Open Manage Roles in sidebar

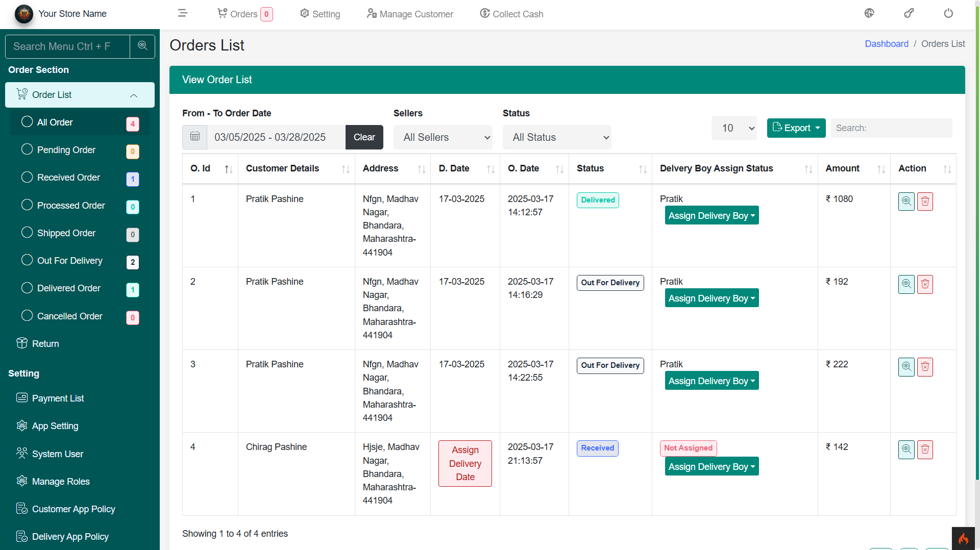[x=80, y=482]
